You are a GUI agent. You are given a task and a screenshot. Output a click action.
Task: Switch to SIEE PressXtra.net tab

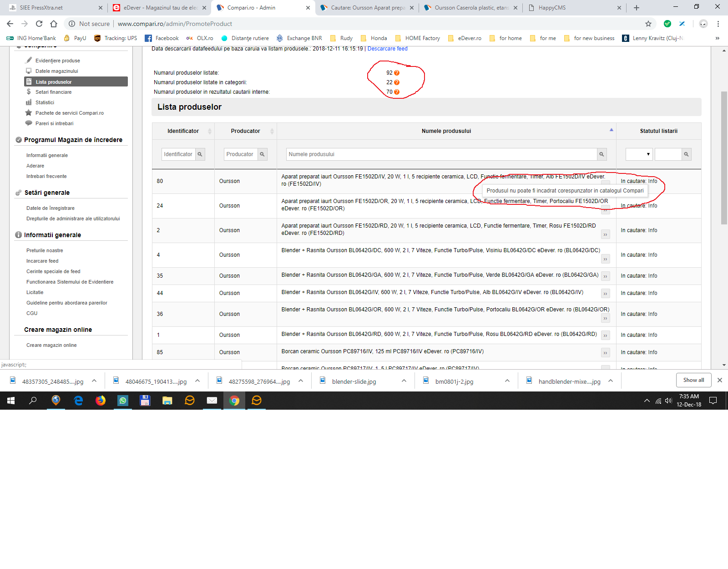(x=55, y=8)
